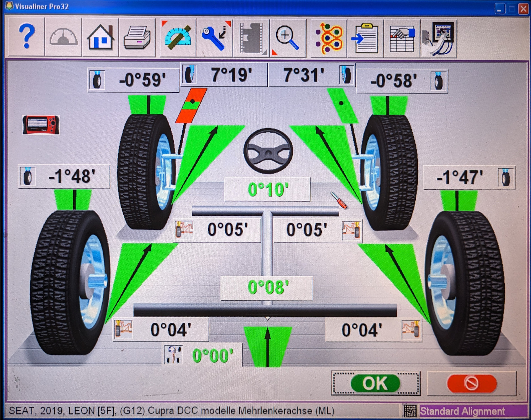Open the wrench adjustment tool icon
The width and height of the screenshot is (531, 420).
(215, 38)
